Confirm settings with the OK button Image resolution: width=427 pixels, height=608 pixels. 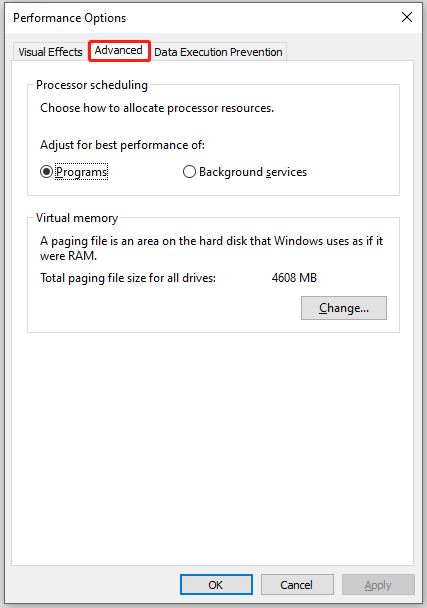point(216,584)
